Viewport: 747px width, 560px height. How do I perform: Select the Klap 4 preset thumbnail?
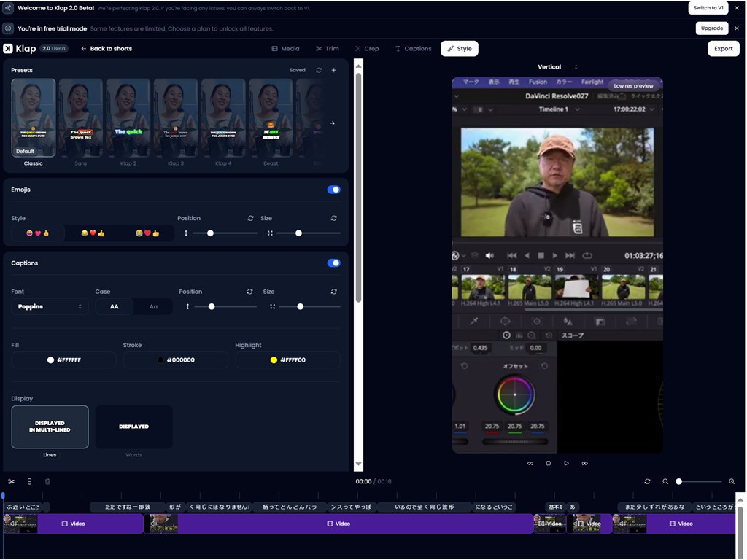click(x=223, y=117)
